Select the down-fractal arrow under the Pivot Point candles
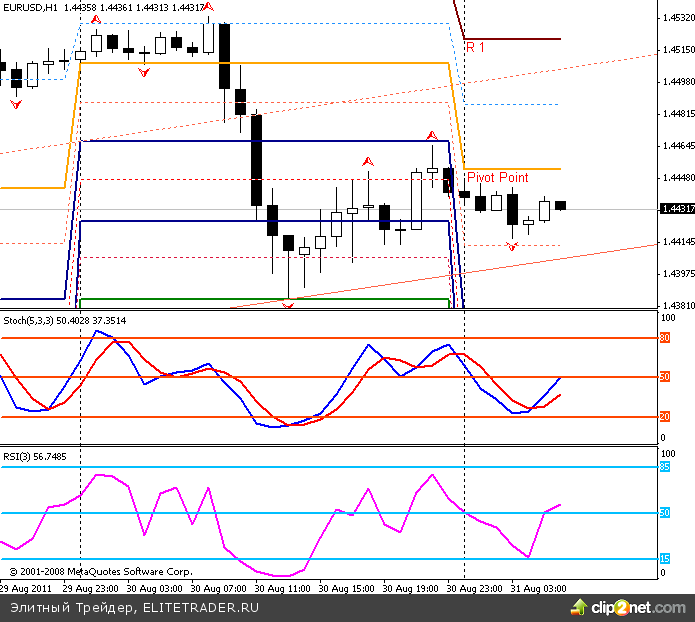695x622 pixels. [x=512, y=246]
